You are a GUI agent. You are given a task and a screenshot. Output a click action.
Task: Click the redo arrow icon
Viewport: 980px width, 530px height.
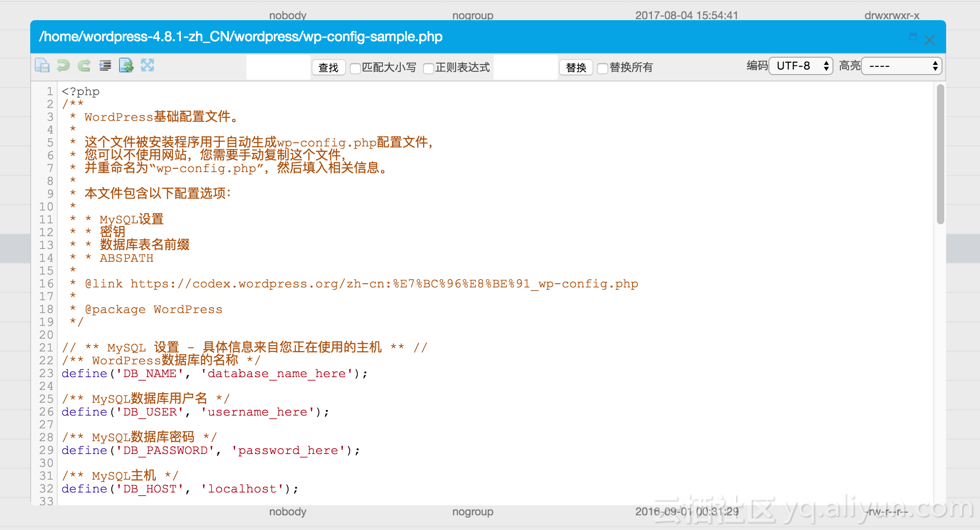(x=84, y=65)
